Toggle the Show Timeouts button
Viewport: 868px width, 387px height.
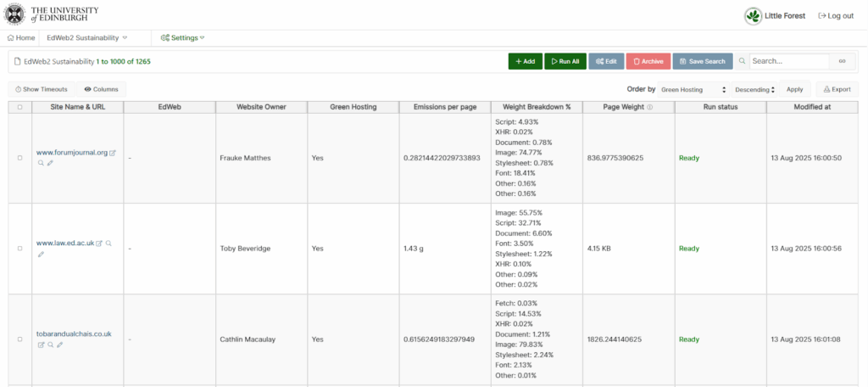(x=42, y=89)
